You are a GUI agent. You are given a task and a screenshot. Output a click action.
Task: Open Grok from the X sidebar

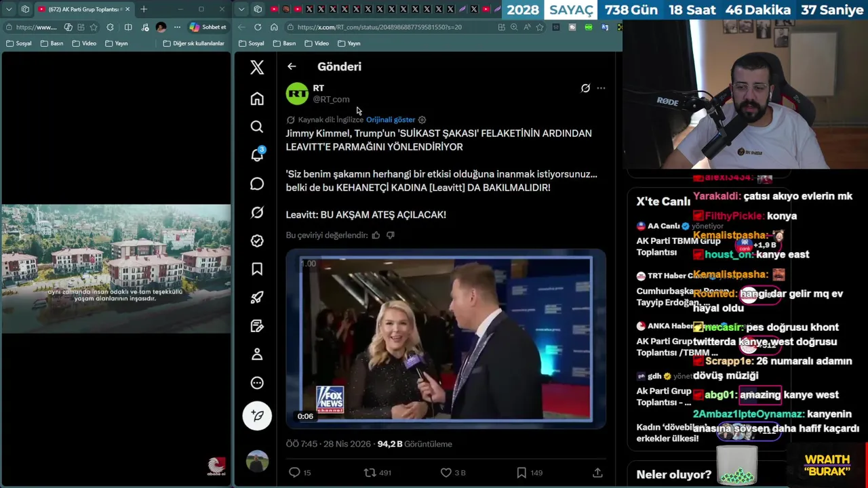click(257, 212)
